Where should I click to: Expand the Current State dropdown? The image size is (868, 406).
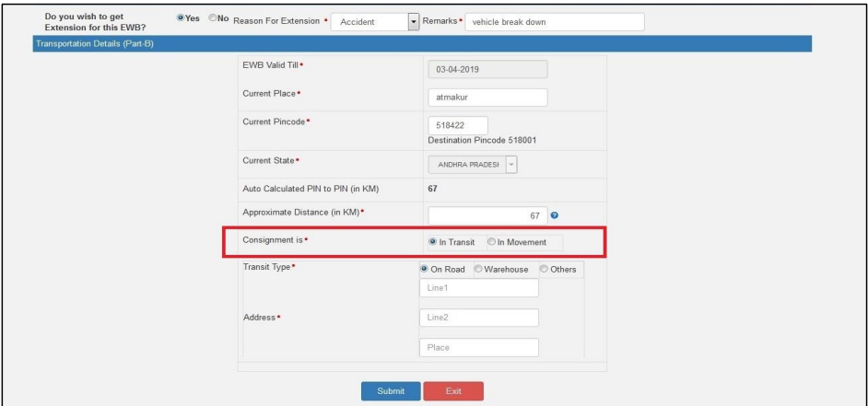pyautogui.click(x=510, y=164)
